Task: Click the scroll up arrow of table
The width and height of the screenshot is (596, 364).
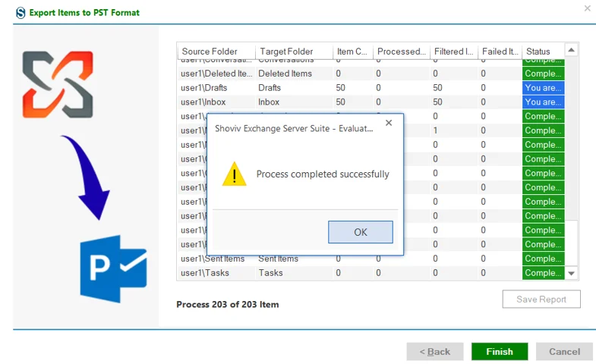Action: coord(571,50)
